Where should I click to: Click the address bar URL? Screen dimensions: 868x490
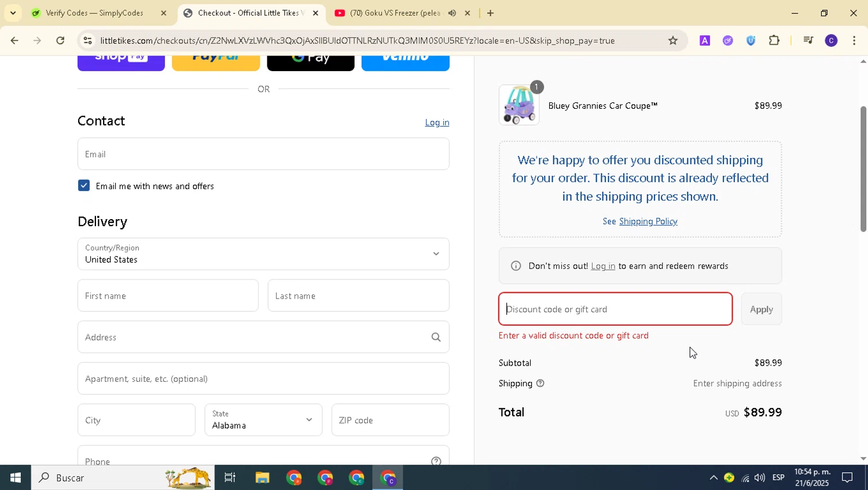pos(357,40)
